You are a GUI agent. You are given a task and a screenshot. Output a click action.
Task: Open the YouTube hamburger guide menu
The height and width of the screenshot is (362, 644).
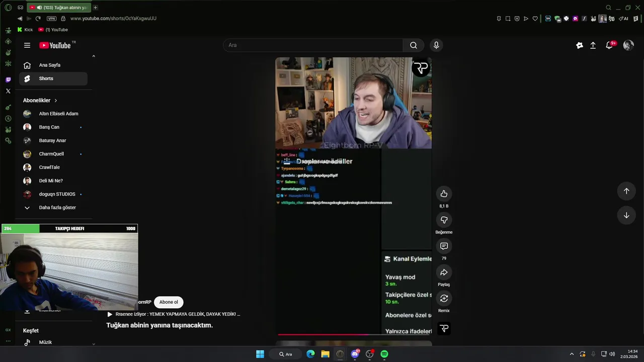(x=27, y=45)
